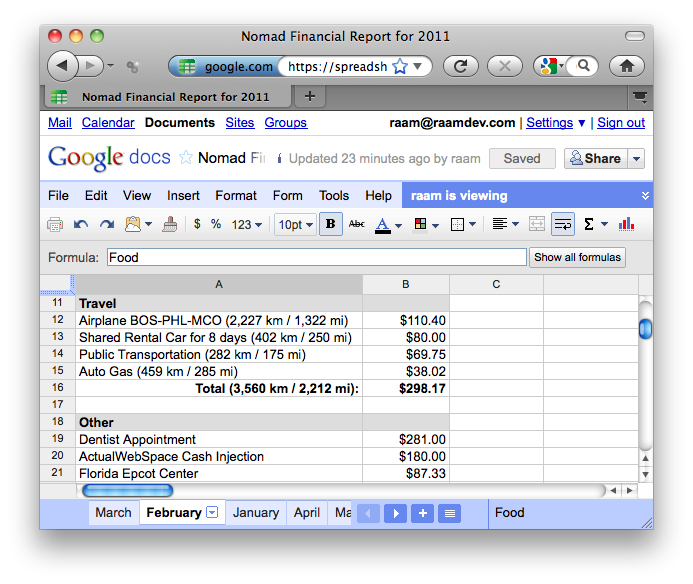Expand the Share button dropdown arrow
The height and width of the screenshot is (584, 693).
637,158
